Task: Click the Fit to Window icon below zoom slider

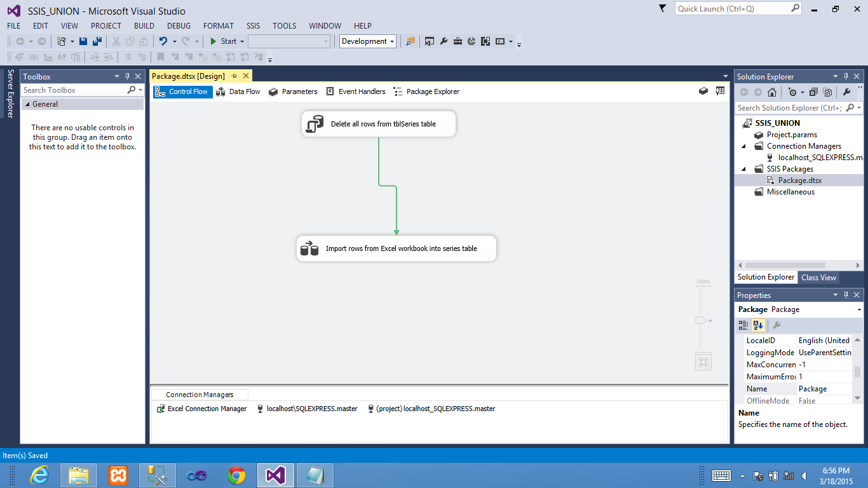Action: click(x=703, y=362)
